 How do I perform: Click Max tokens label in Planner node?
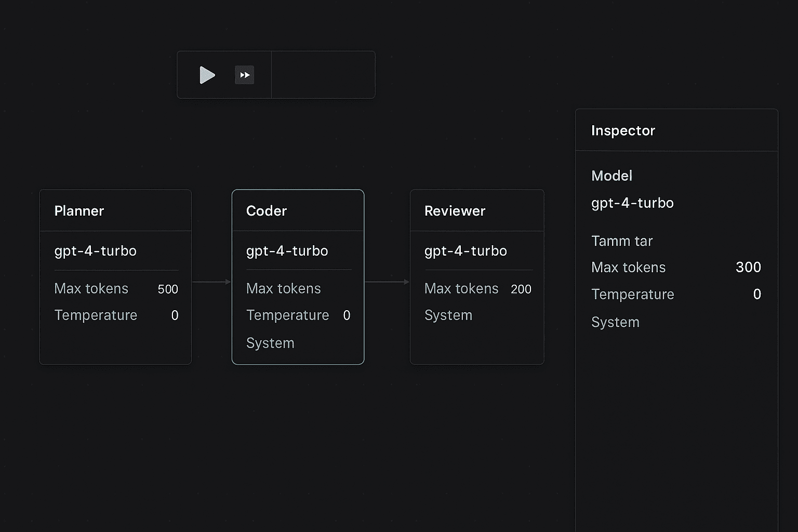pyautogui.click(x=91, y=289)
